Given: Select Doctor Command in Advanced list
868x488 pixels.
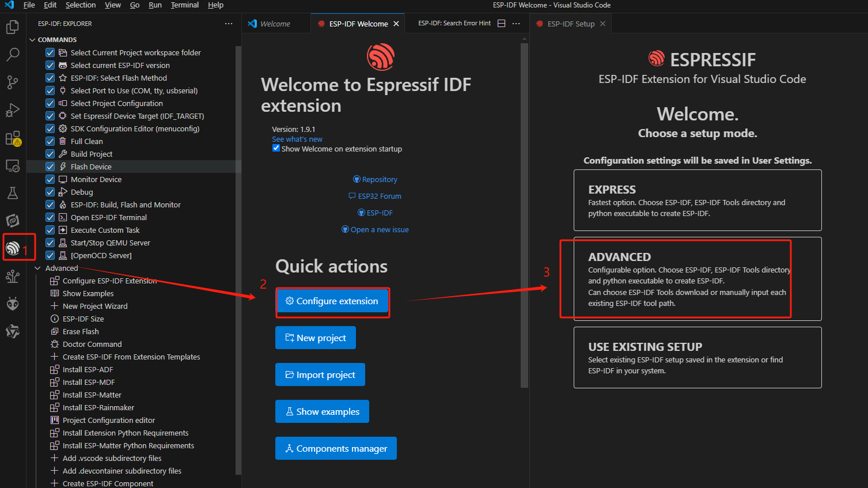Looking at the screenshot, I should click(x=92, y=344).
